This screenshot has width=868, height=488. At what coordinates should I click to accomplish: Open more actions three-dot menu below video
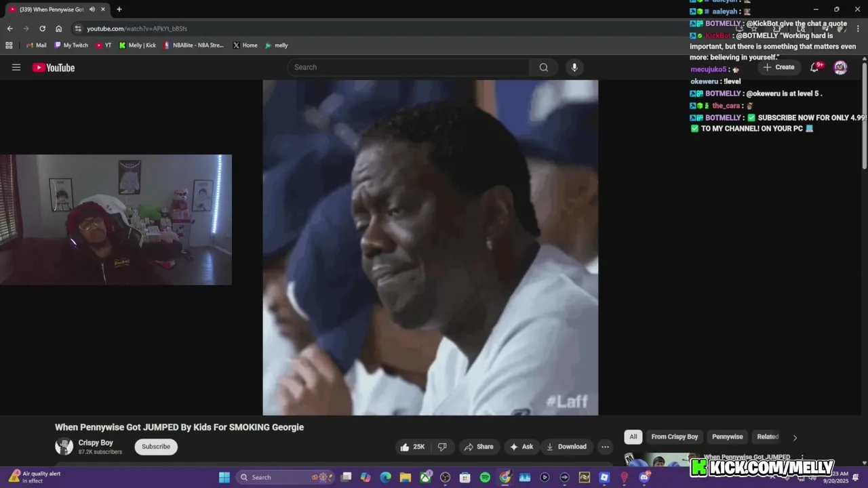(x=605, y=447)
